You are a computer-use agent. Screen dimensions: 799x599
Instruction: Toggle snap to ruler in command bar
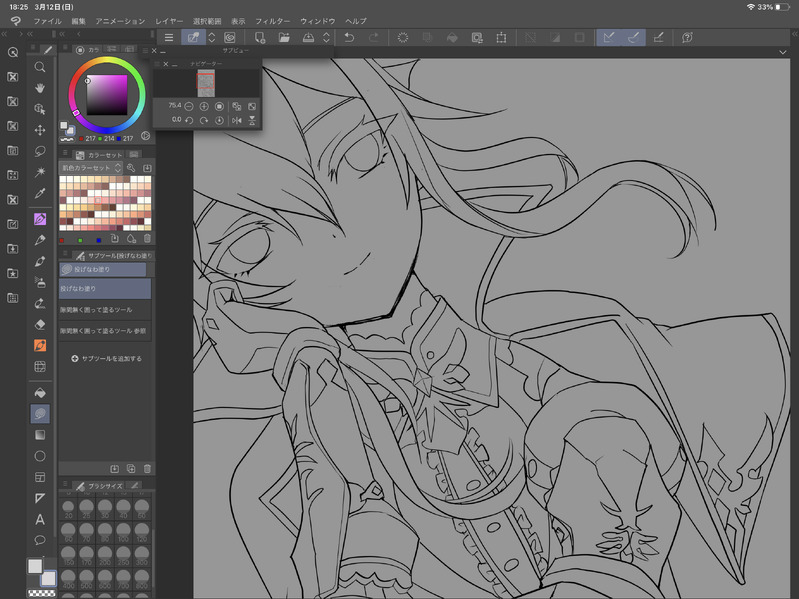[x=607, y=37]
